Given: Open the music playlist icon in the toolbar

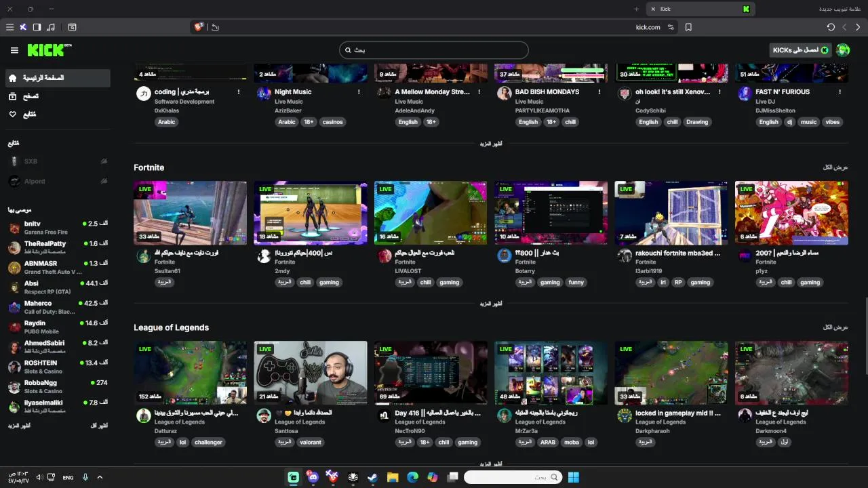Looking at the screenshot, I should tap(52, 27).
